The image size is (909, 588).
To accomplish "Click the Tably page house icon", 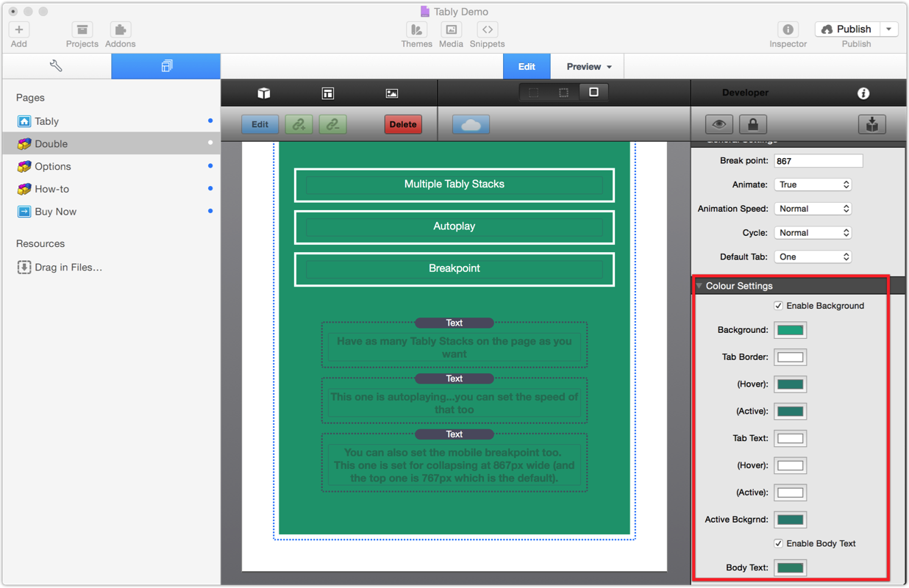I will [24, 121].
